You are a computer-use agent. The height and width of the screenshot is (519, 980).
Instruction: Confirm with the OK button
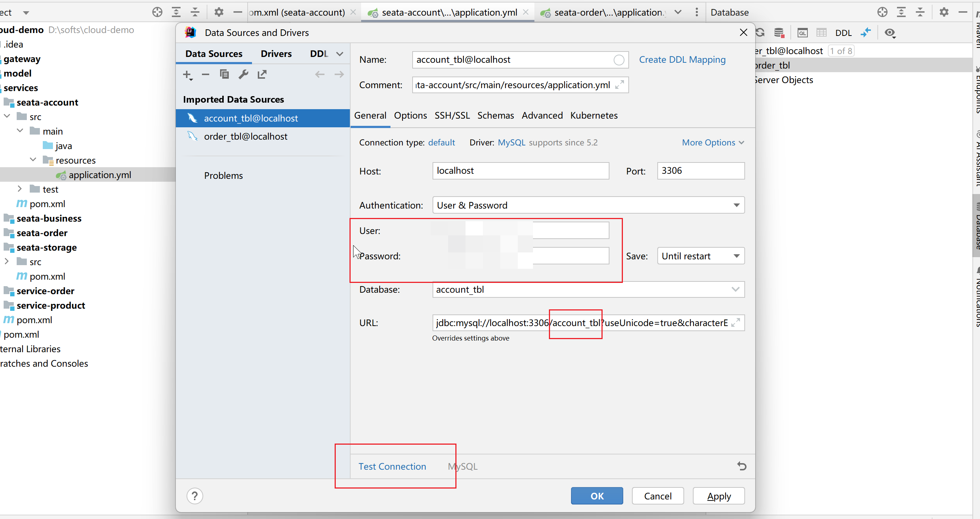pyautogui.click(x=597, y=496)
